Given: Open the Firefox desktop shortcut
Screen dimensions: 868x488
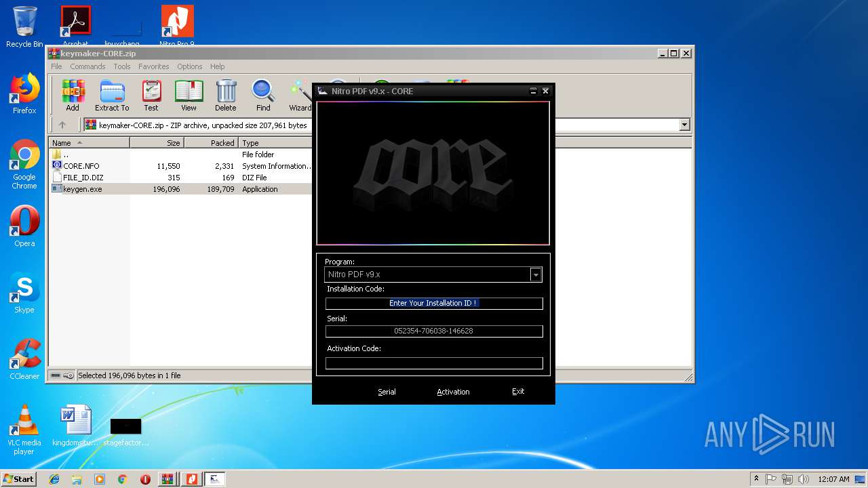Looking at the screenshot, I should (x=24, y=94).
